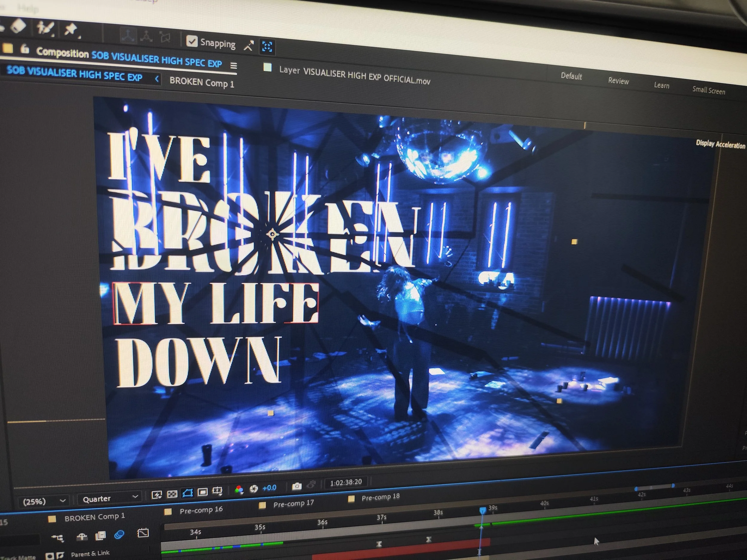This screenshot has width=747, height=560.
Task: Click the Reset Exposure aperture icon
Action: click(x=254, y=488)
